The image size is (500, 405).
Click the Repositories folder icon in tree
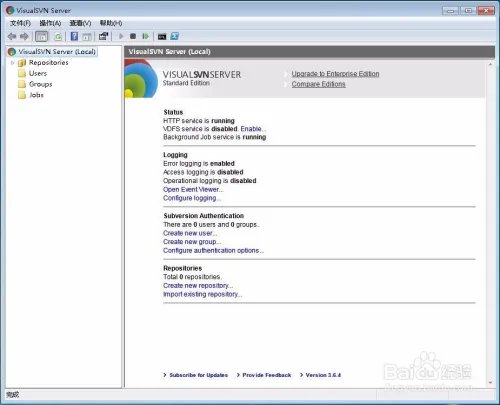click(x=22, y=63)
